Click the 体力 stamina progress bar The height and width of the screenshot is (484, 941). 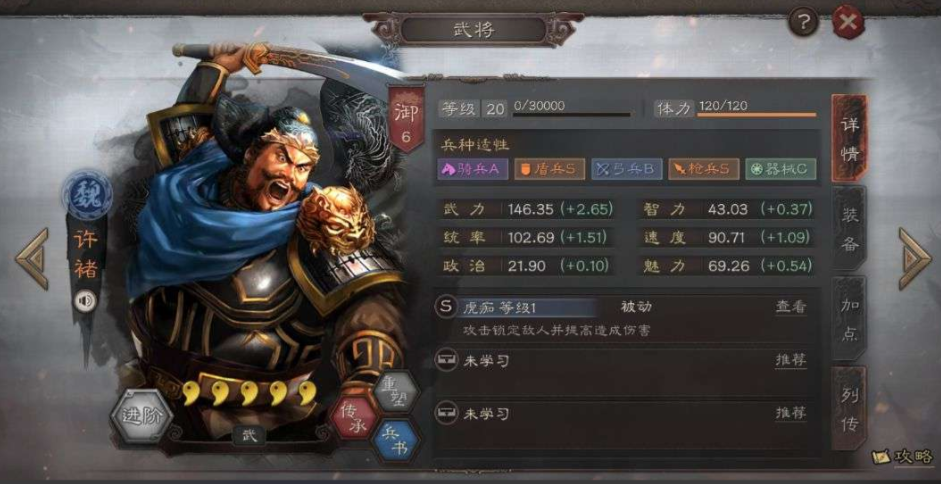[x=757, y=113]
